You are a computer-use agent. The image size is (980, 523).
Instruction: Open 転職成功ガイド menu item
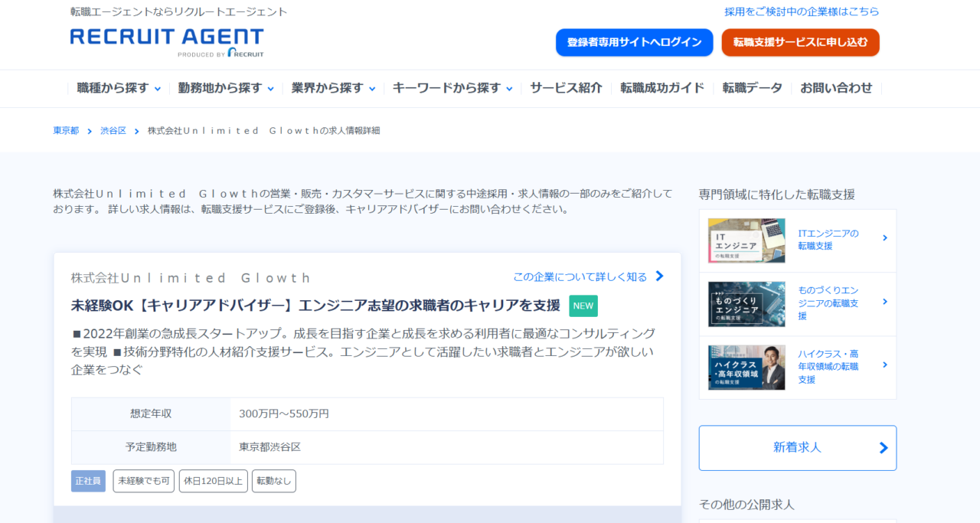click(x=662, y=88)
